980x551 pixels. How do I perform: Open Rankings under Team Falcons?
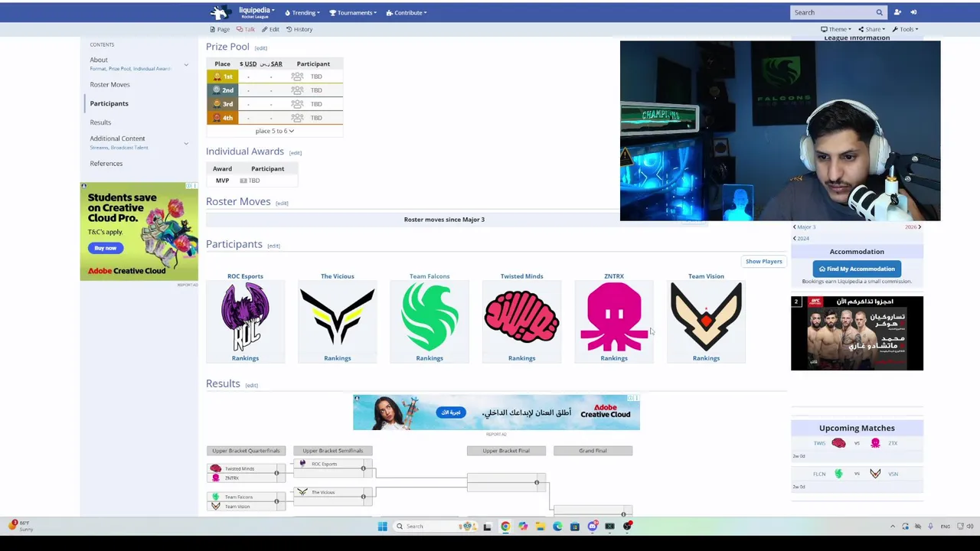click(x=430, y=358)
